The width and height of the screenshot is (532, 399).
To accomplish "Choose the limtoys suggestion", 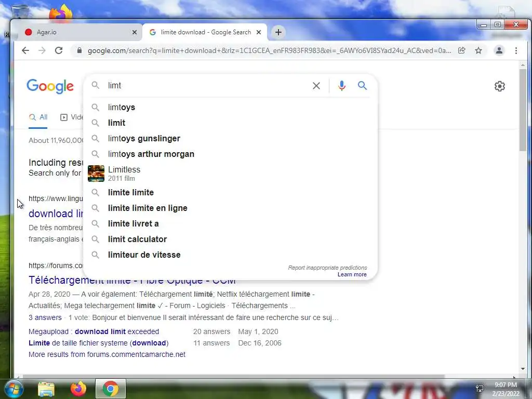I will click(230, 107).
